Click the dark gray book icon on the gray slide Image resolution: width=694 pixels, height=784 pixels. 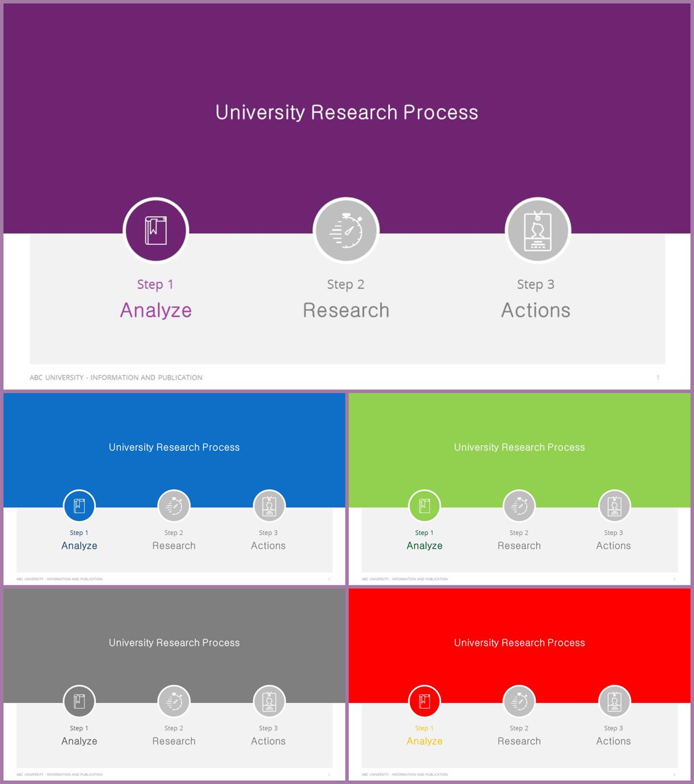point(79,702)
